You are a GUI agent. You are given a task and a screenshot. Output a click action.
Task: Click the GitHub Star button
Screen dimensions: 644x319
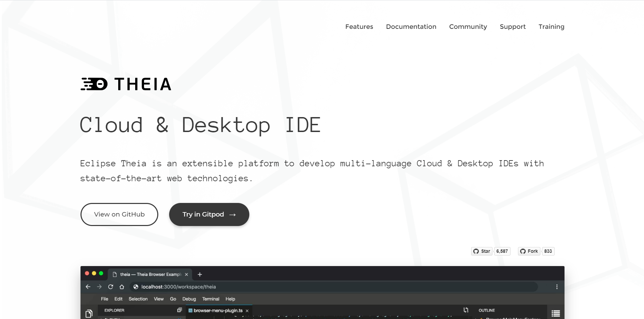pyautogui.click(x=482, y=251)
